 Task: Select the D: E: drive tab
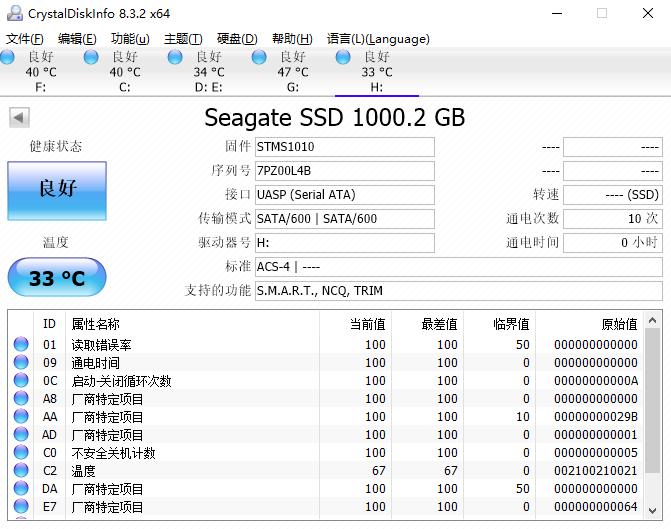tap(208, 71)
